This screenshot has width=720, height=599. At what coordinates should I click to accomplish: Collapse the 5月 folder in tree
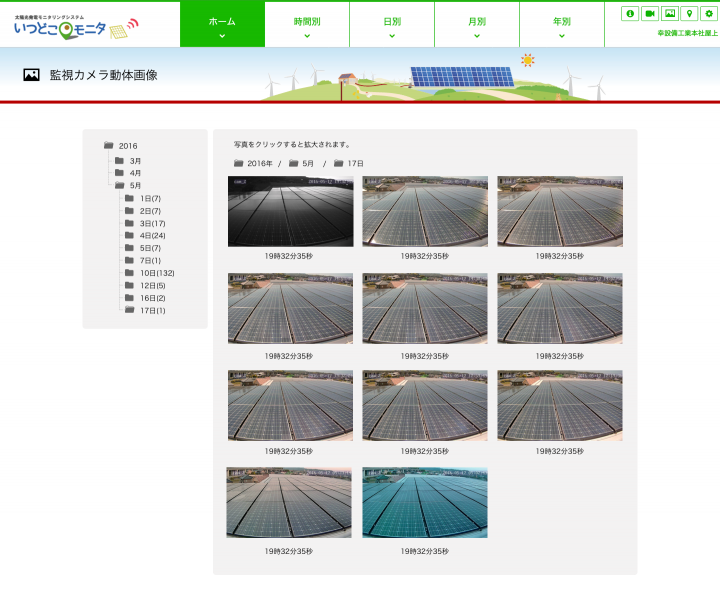coord(119,185)
